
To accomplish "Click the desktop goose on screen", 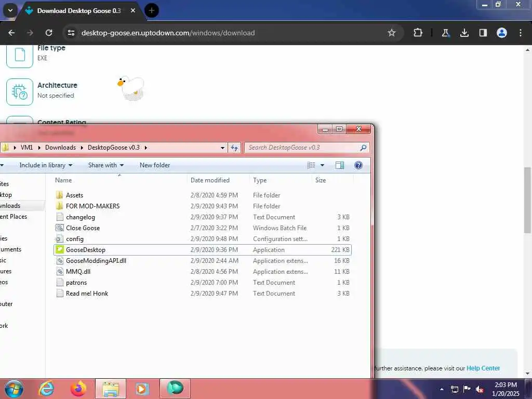I will tap(131, 87).
